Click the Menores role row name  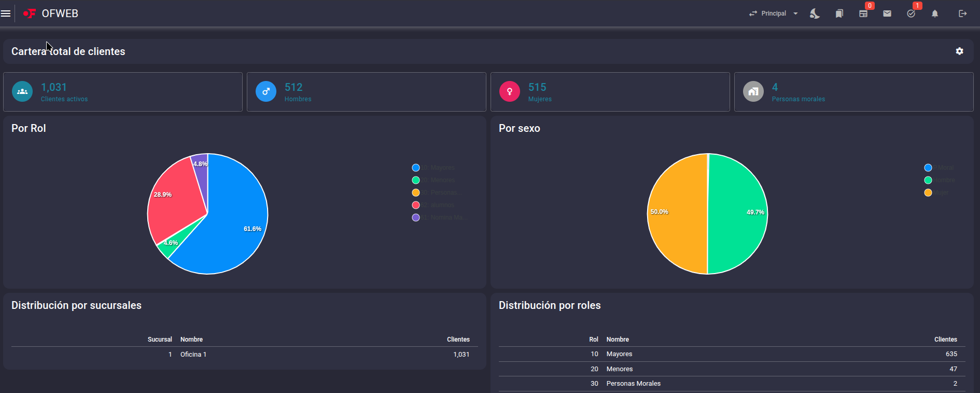tap(620, 369)
